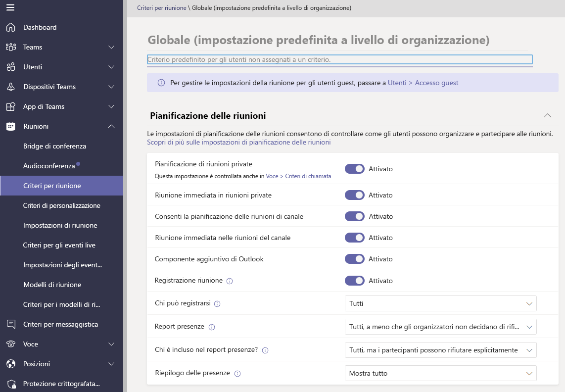The height and width of the screenshot is (392, 565).
Task: Open the Scopri di più sulle impostazioni link
Action: click(x=238, y=142)
